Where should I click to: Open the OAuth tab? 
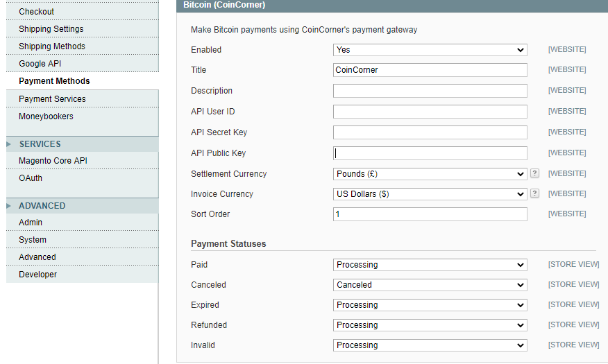pyautogui.click(x=82, y=178)
